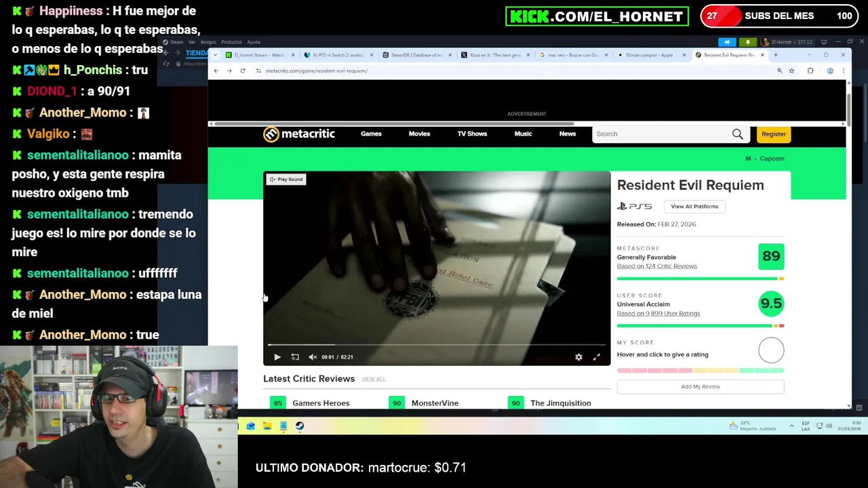The width and height of the screenshot is (868, 488).
Task: Open Based on 124 Critic Reviews link
Action: click(x=656, y=266)
